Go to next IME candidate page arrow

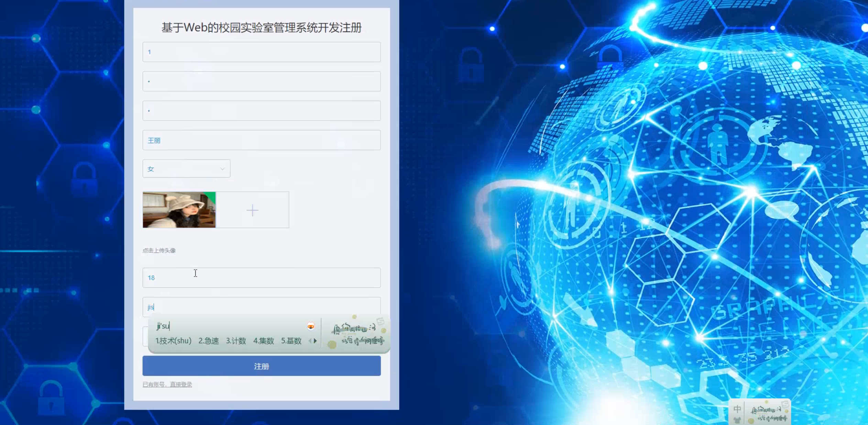tap(315, 341)
